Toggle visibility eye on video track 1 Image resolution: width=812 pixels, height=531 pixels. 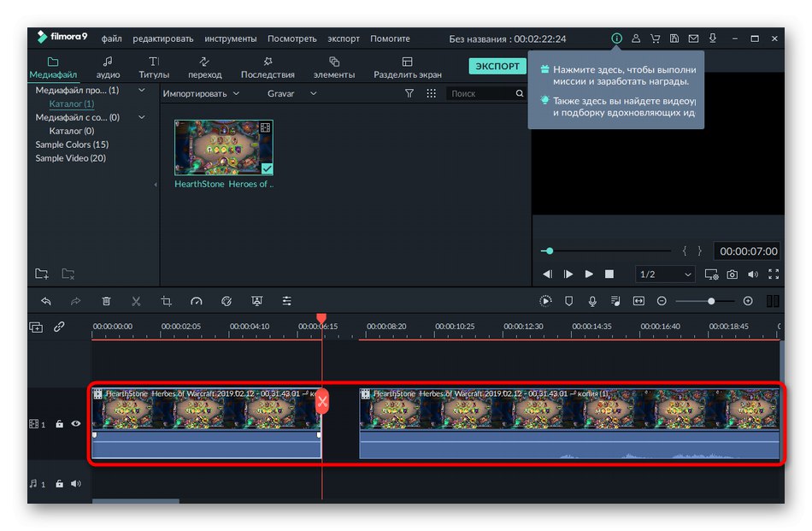click(x=76, y=423)
